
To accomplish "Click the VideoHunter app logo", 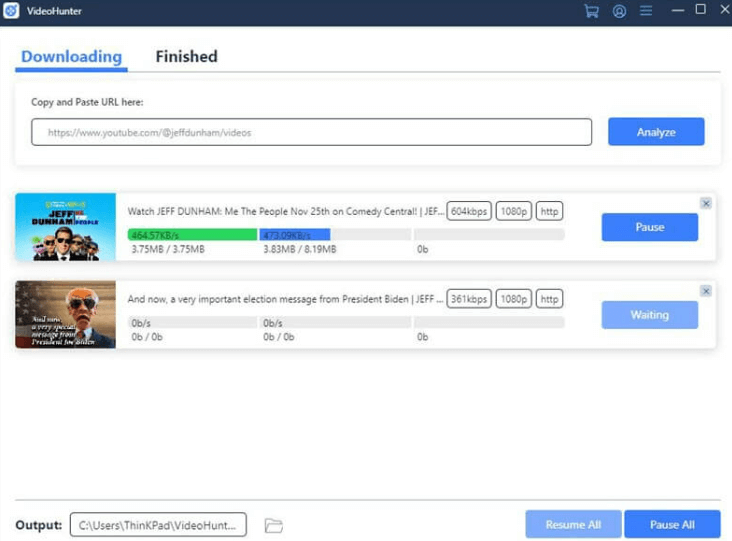I will coord(11,10).
